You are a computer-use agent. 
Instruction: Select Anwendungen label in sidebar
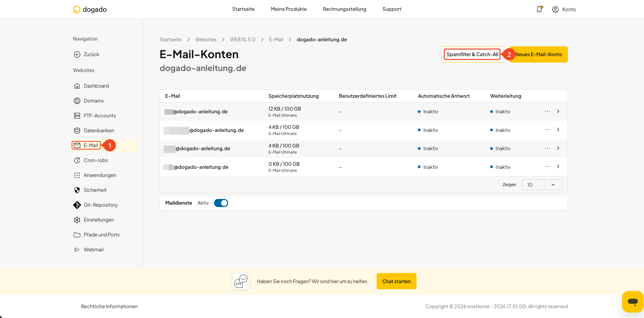pyautogui.click(x=100, y=175)
